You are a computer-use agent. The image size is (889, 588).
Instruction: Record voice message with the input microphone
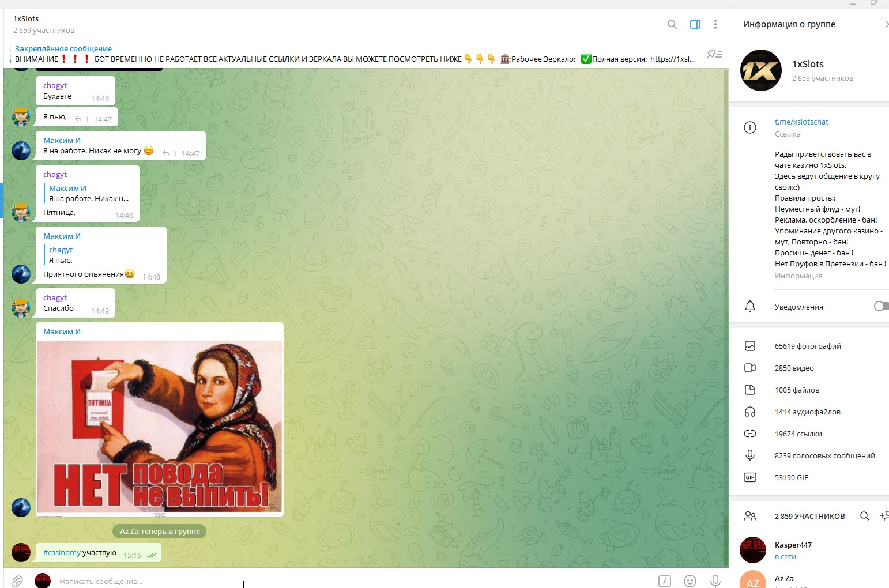click(x=715, y=581)
